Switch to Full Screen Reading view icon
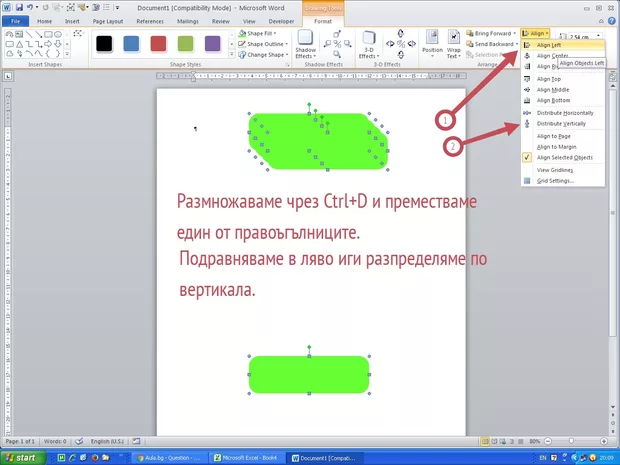 494,441
